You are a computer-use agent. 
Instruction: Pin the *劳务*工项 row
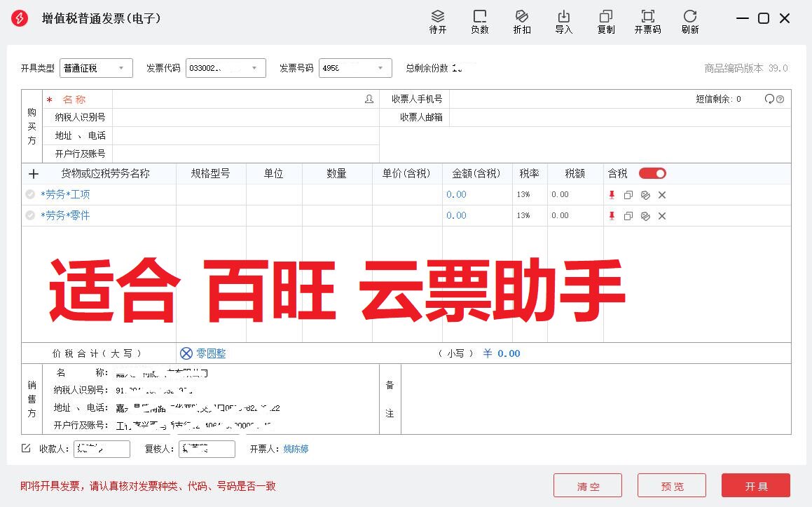612,195
